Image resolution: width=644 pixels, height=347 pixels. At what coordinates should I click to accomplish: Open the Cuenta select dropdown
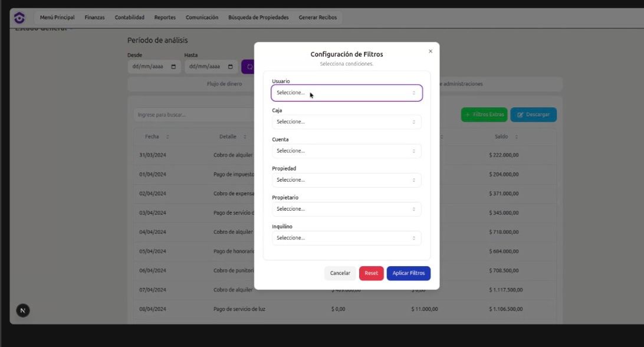[x=346, y=150]
